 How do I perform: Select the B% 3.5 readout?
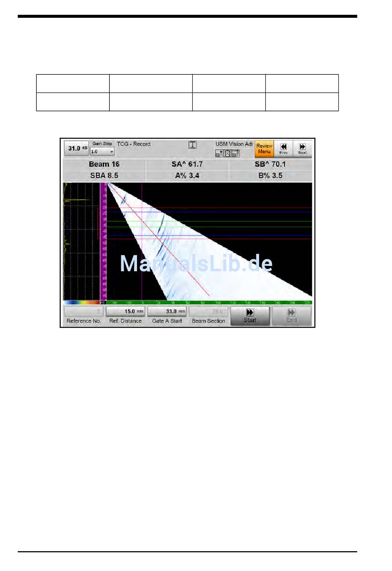tap(270, 175)
